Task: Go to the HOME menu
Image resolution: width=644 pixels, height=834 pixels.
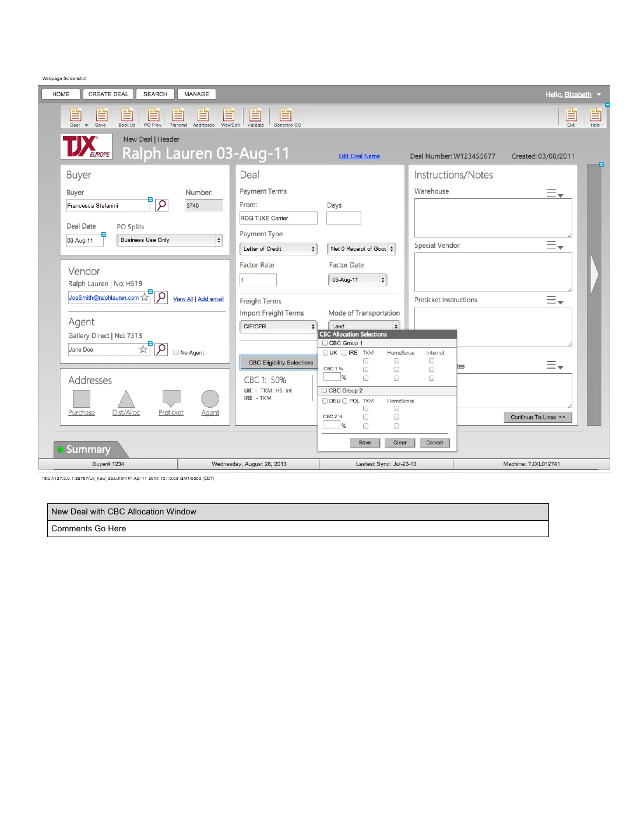Action: (61, 94)
